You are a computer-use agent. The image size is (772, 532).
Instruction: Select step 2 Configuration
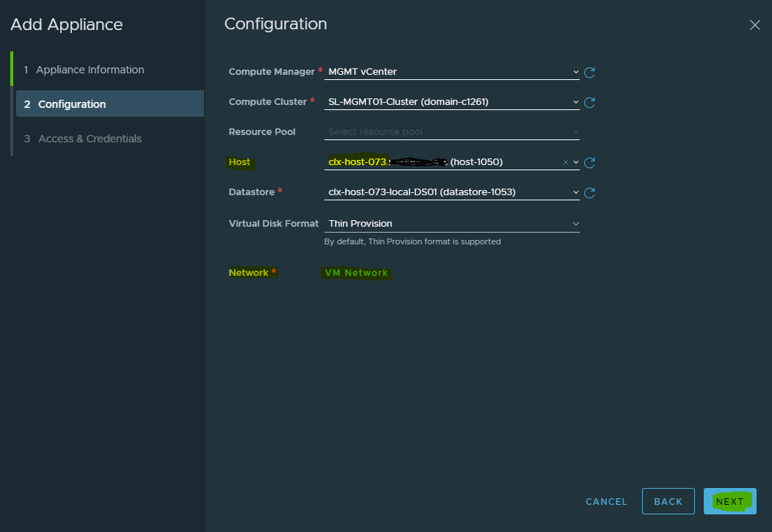[x=110, y=104]
